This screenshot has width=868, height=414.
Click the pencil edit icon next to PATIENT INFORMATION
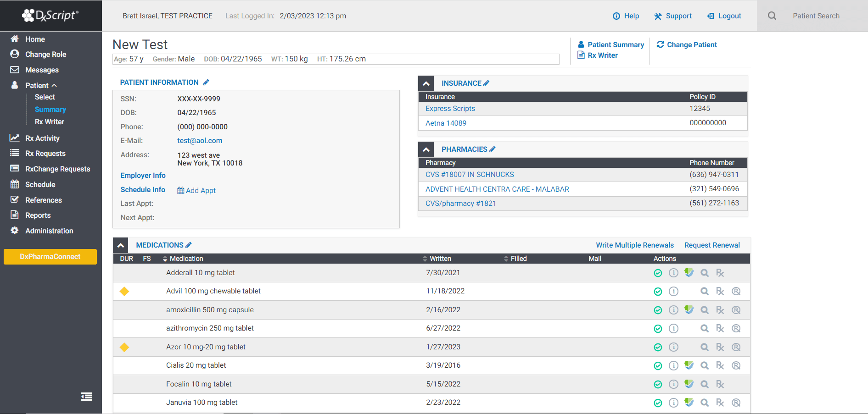[x=207, y=82]
